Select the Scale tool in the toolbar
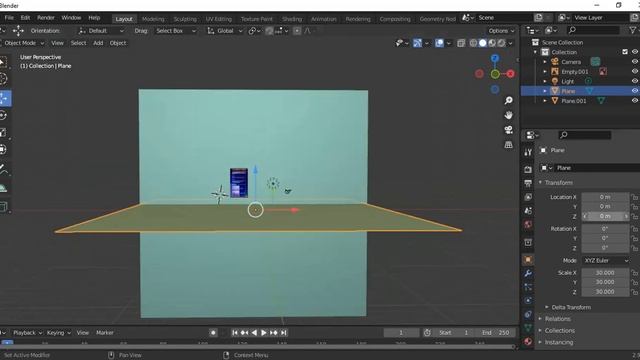 (3, 132)
